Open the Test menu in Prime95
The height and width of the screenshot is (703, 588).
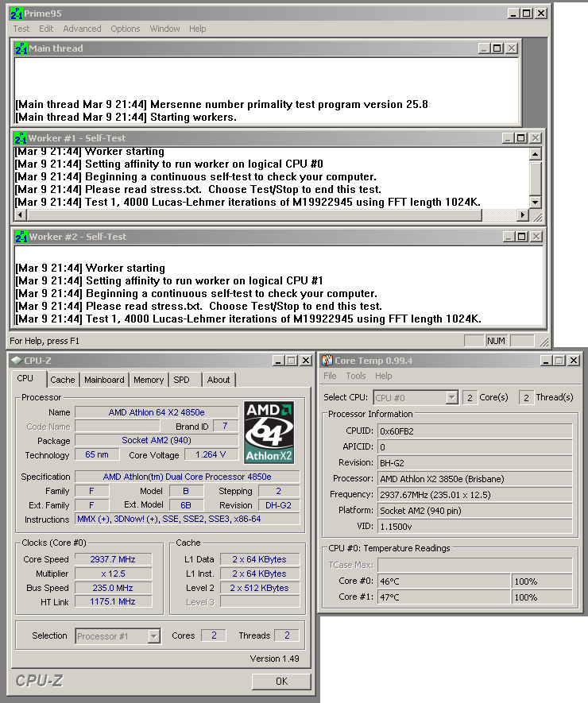pos(21,29)
